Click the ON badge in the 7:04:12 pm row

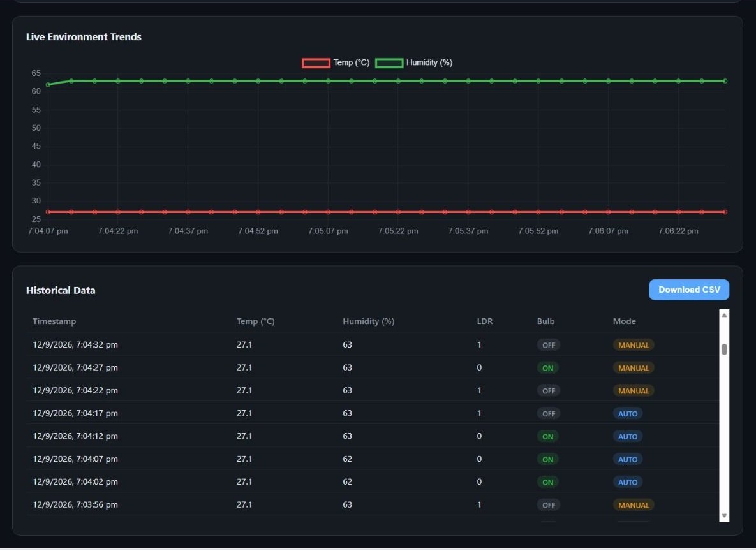(x=548, y=437)
